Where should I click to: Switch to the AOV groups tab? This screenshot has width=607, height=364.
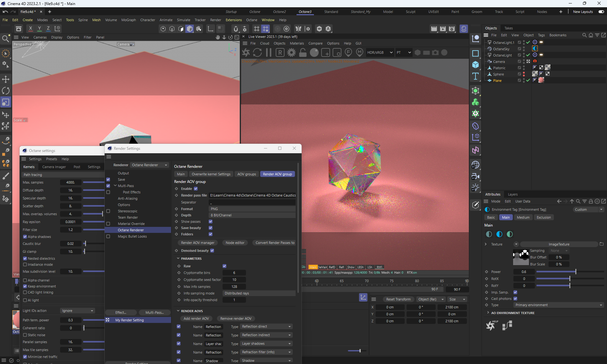coord(247,174)
